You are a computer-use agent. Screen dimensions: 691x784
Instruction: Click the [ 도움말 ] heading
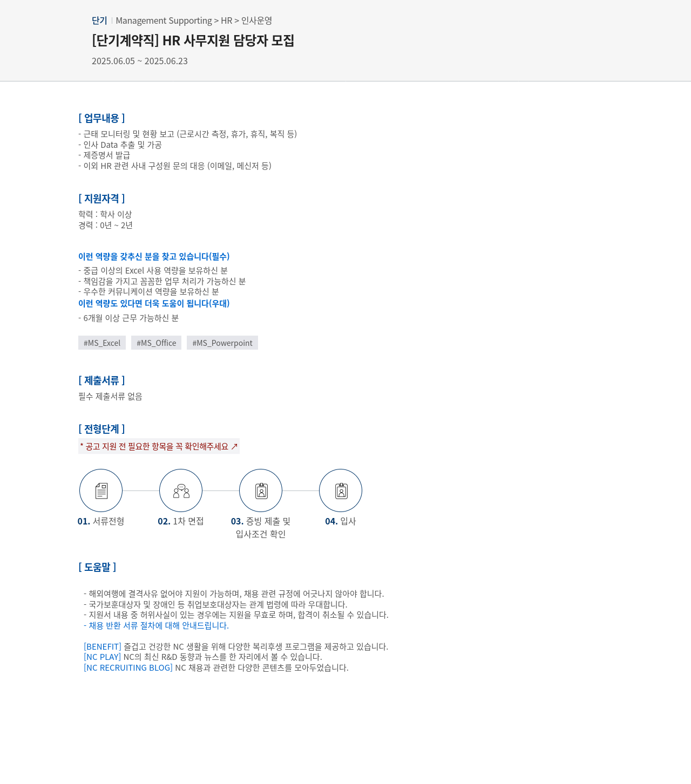97,567
